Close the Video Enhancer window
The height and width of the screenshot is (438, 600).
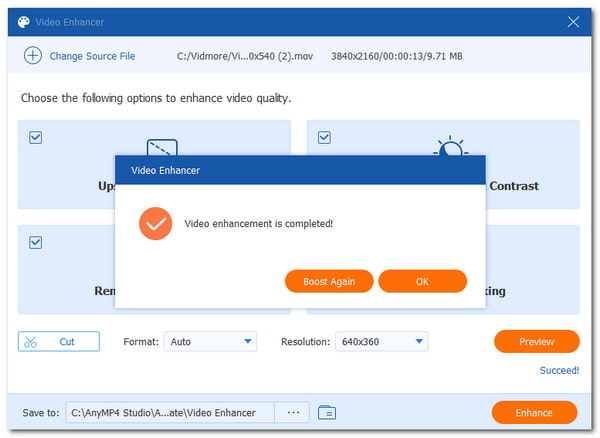[573, 22]
